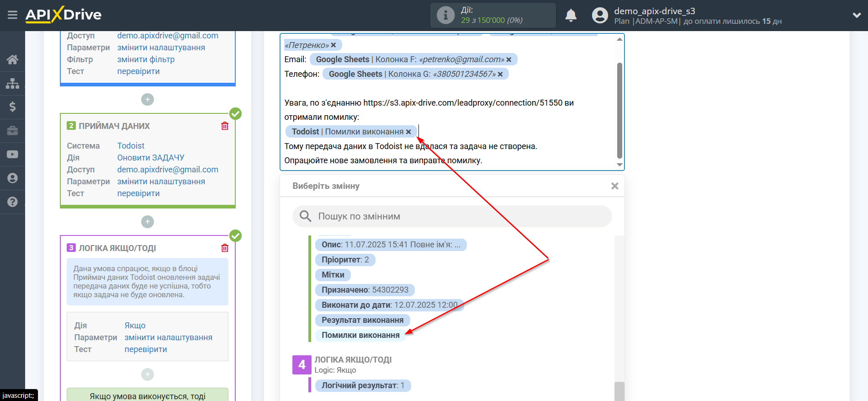Image resolution: width=868 pixels, height=401 pixels.
Task: Select the Мітки variable
Action: coord(333,275)
